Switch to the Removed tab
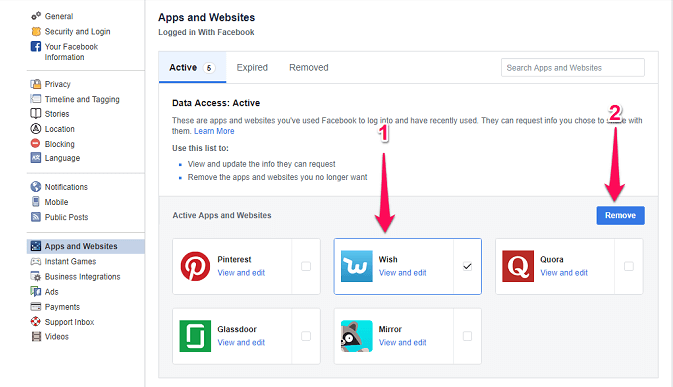 [309, 67]
